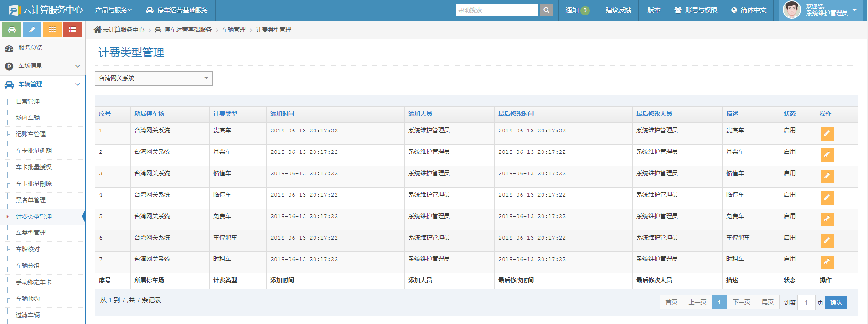868x324 pixels.
Task: Click the green car shortcut icon
Action: pos(11,30)
